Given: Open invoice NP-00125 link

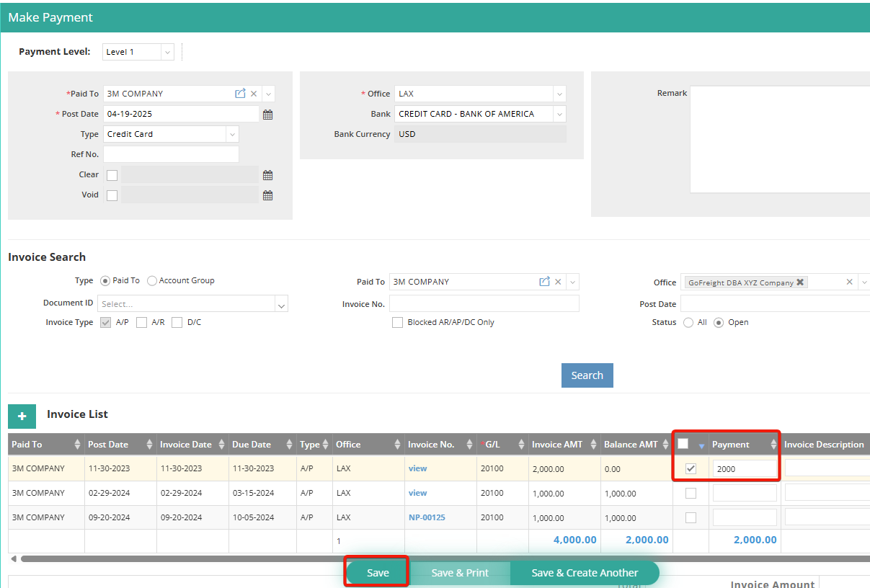Looking at the screenshot, I should 427,517.
